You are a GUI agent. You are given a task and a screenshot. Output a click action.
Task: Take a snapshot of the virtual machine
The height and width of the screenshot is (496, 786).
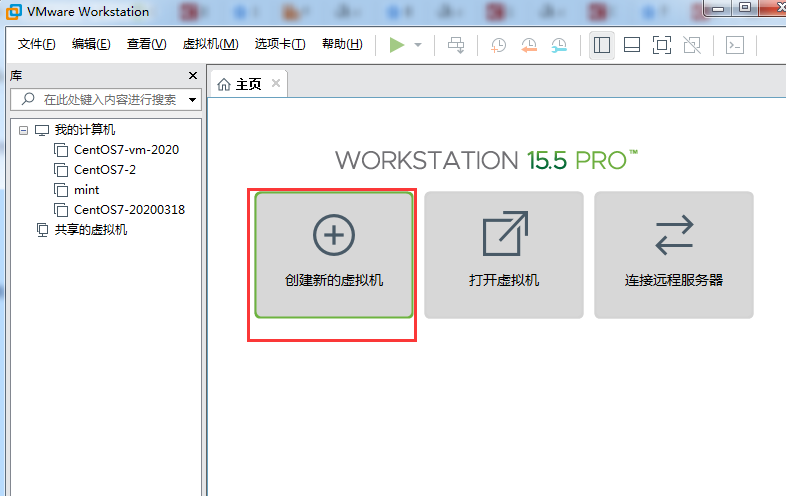(x=498, y=45)
